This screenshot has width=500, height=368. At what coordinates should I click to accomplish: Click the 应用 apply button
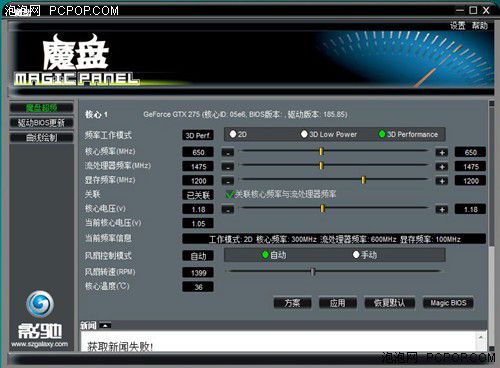(338, 303)
